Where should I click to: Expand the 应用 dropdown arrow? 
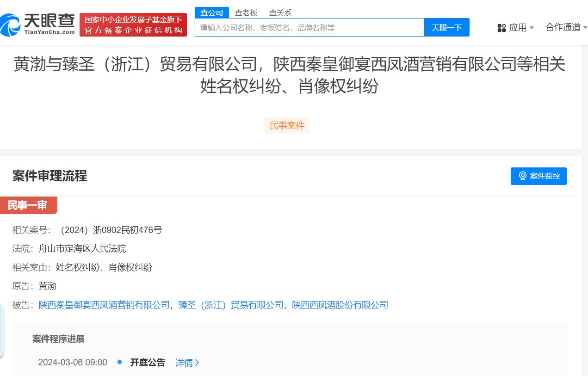(x=532, y=28)
